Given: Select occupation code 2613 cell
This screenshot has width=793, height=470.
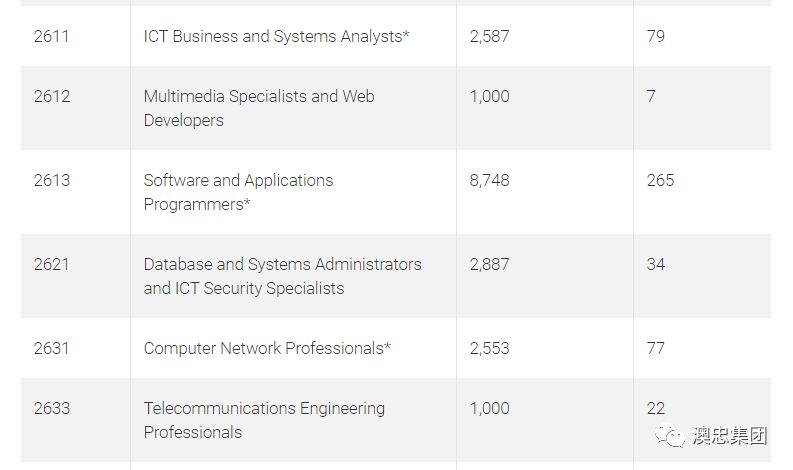Looking at the screenshot, I should coord(52,180).
